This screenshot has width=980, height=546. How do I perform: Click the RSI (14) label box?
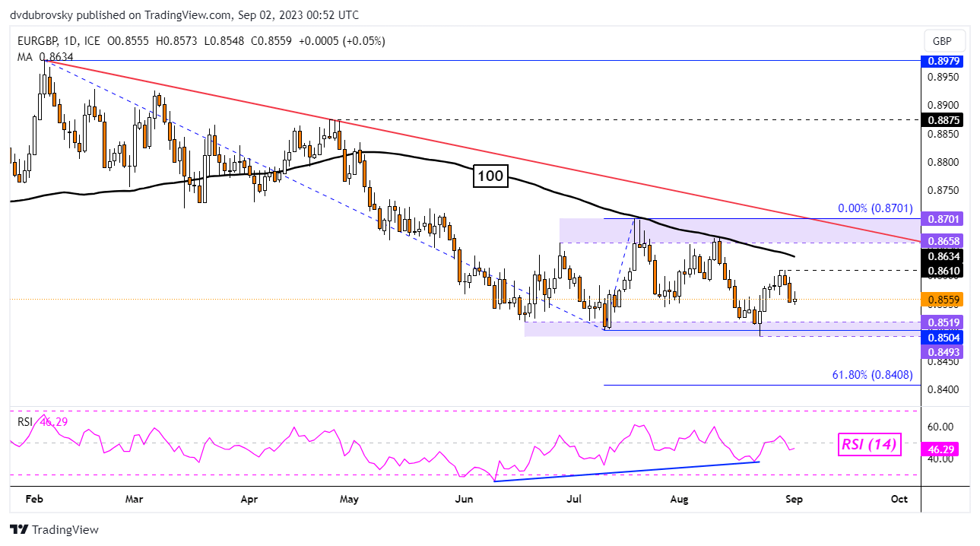click(x=869, y=446)
